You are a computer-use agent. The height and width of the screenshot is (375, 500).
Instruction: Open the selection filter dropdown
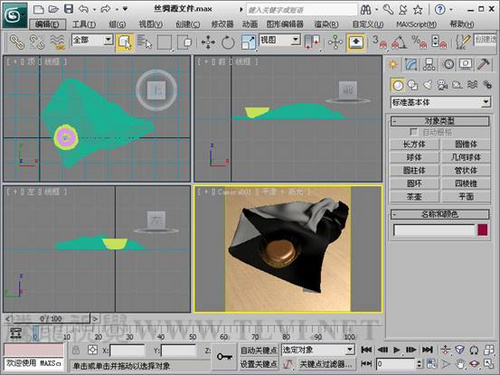pyautogui.click(x=92, y=40)
